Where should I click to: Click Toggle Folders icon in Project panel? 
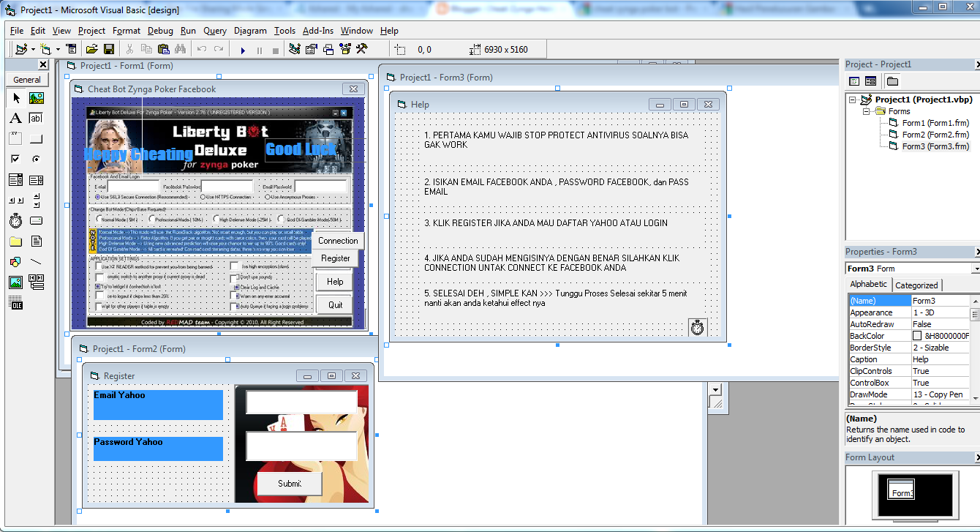tap(892, 81)
